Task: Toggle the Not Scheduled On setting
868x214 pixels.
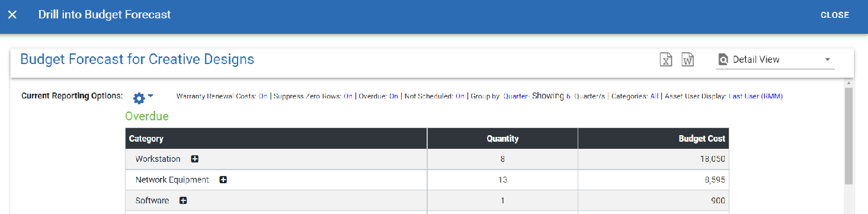Action: [460, 96]
